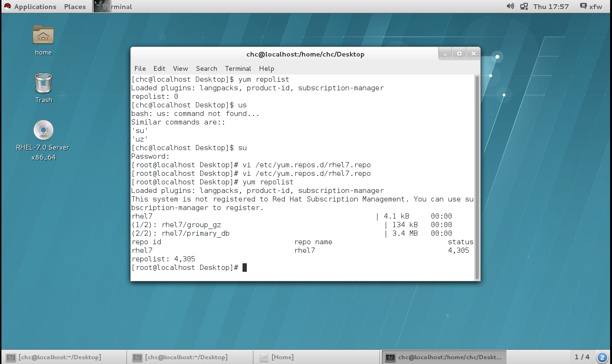The image size is (612, 364).
Task: Click the terminal vertical scrollbar
Action: tap(477, 177)
